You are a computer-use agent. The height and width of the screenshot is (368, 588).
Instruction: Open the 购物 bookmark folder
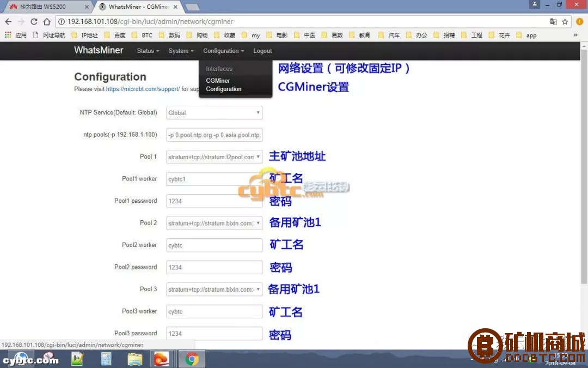coord(197,35)
